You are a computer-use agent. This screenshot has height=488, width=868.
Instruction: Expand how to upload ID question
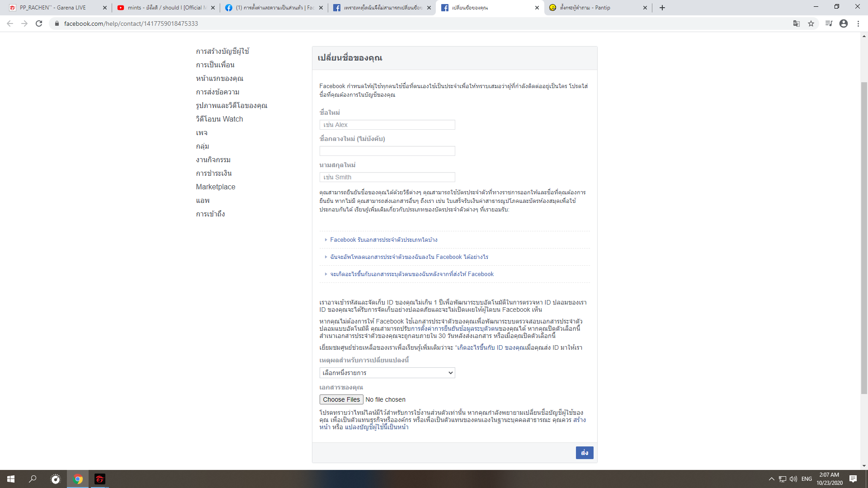click(409, 257)
